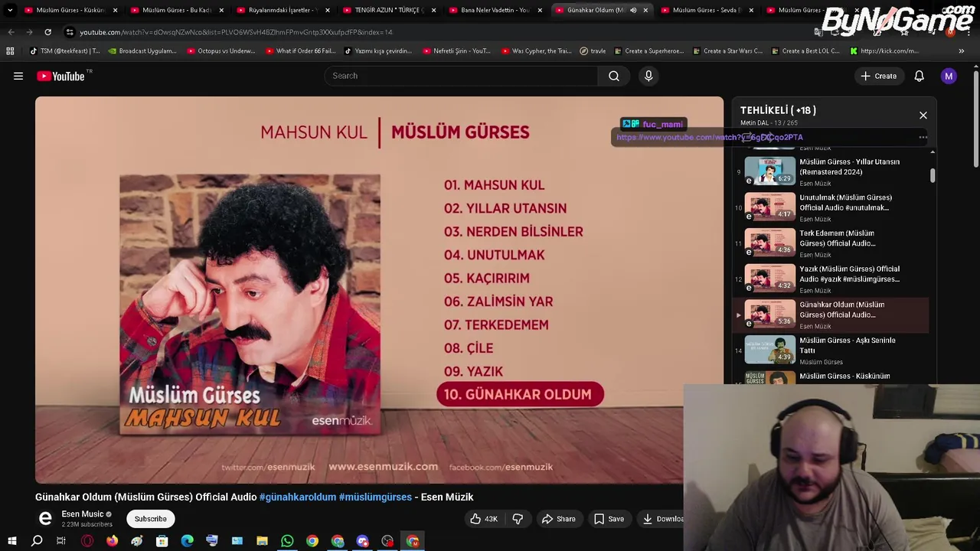Launch Firefox from the taskbar
This screenshot has height=551, width=980.
click(x=112, y=541)
